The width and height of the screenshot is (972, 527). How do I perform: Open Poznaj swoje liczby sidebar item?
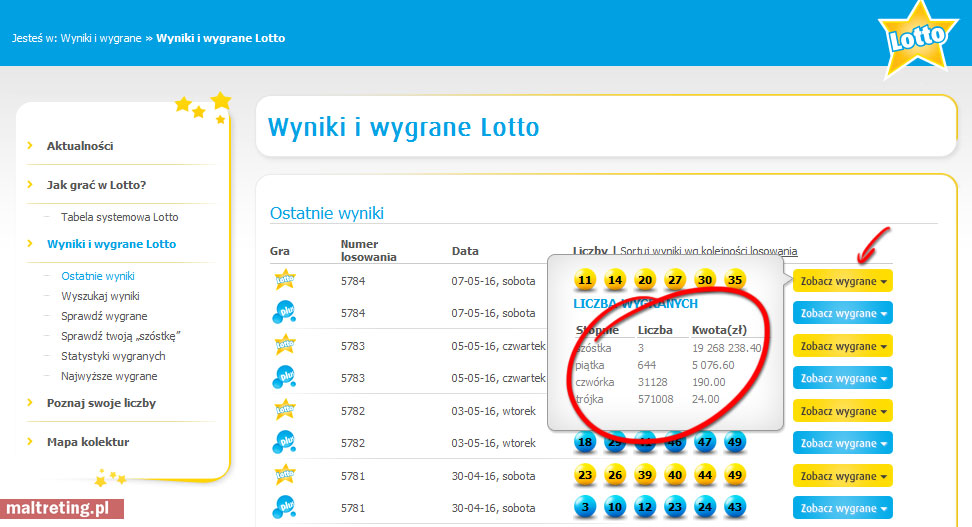pos(101,403)
